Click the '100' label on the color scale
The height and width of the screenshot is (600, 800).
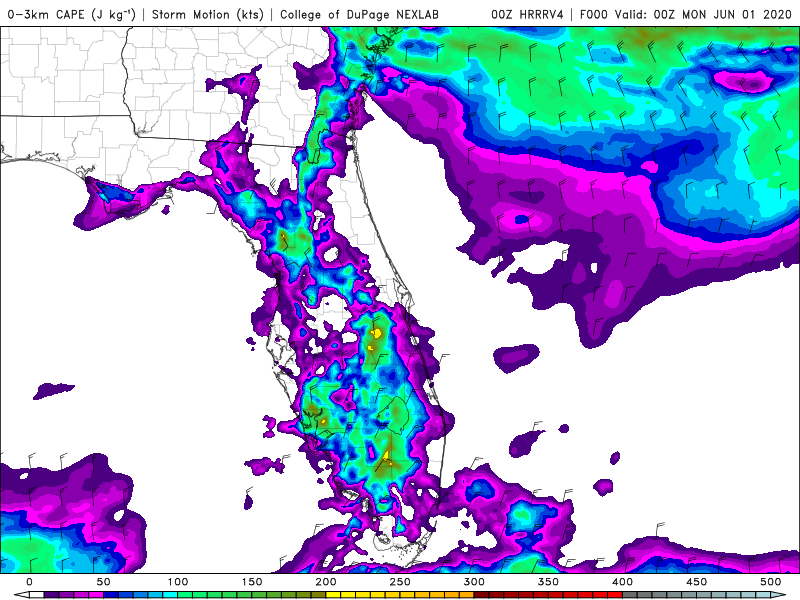[178, 582]
